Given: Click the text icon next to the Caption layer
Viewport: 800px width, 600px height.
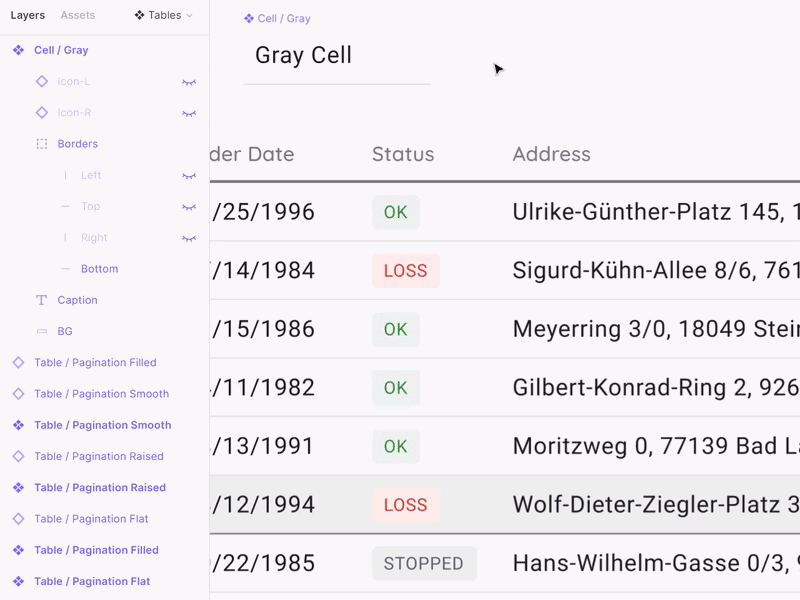Looking at the screenshot, I should click(42, 299).
